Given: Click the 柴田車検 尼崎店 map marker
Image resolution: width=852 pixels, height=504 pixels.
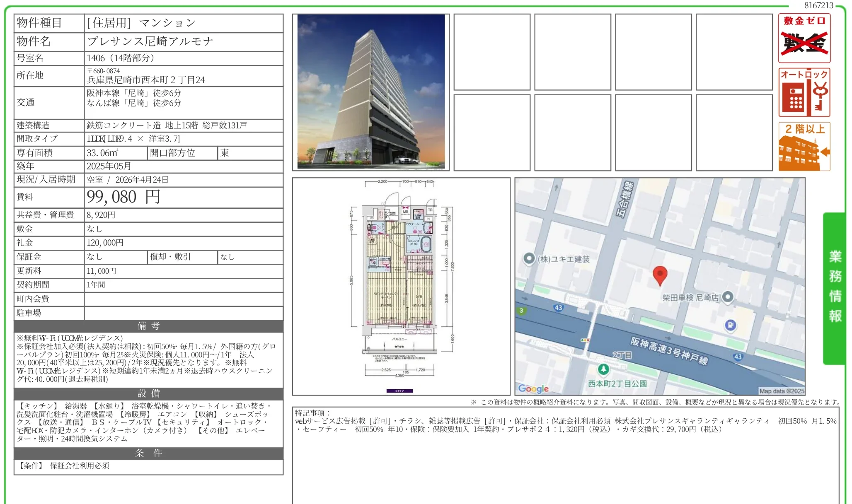Looking at the screenshot, I should point(728,297).
